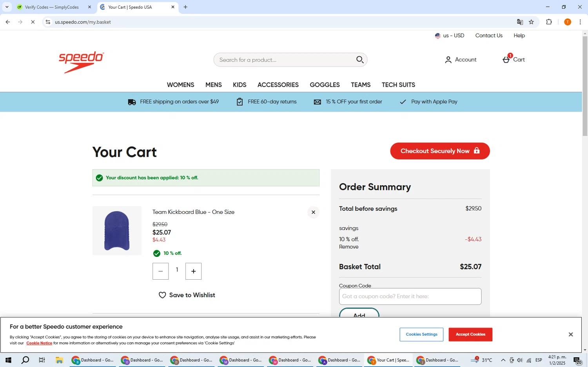Open the Windows Start menu
This screenshot has height=367, width=588.
click(x=8, y=360)
